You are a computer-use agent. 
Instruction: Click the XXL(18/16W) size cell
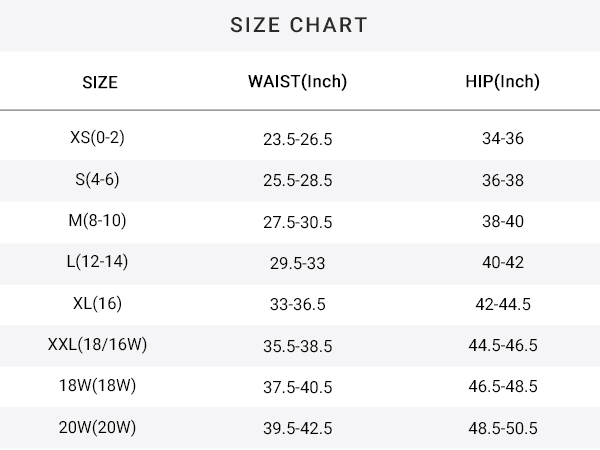pyautogui.click(x=97, y=344)
